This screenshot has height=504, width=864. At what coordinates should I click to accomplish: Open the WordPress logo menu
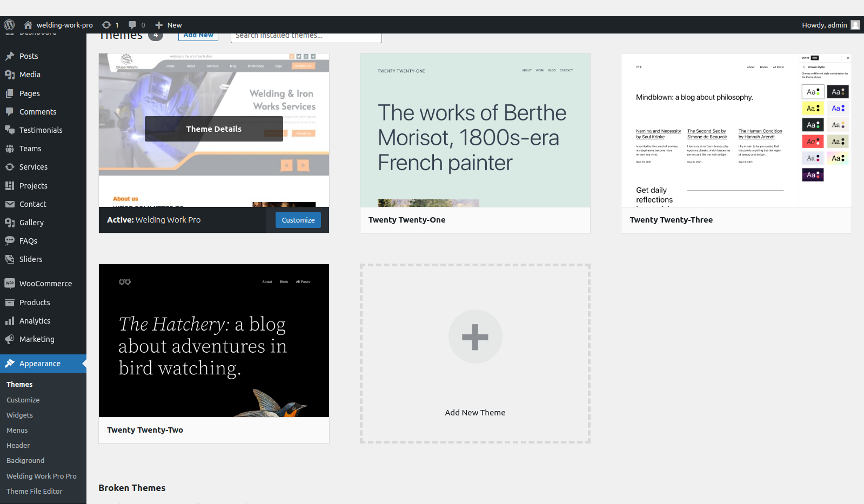[9, 25]
